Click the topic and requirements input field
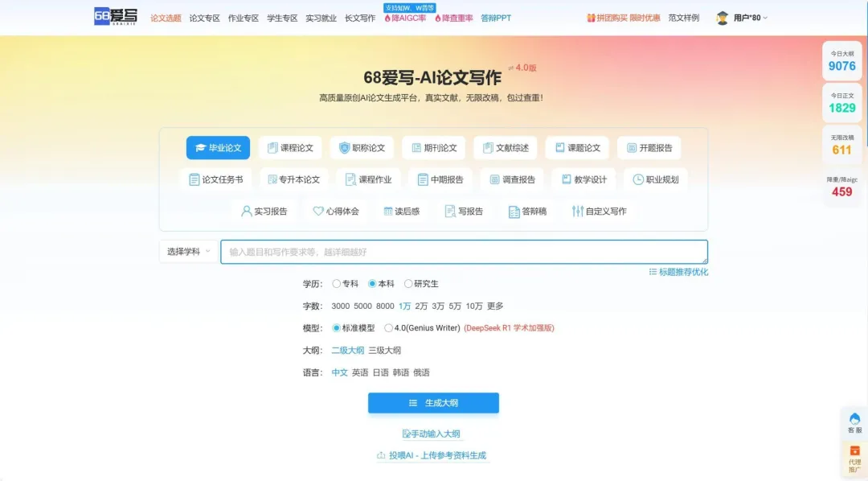868x481 pixels. click(x=464, y=252)
